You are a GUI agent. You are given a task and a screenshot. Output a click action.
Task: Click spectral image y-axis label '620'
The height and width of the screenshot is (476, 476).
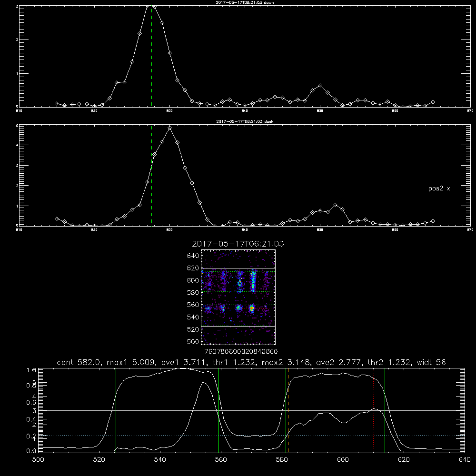[193, 268]
